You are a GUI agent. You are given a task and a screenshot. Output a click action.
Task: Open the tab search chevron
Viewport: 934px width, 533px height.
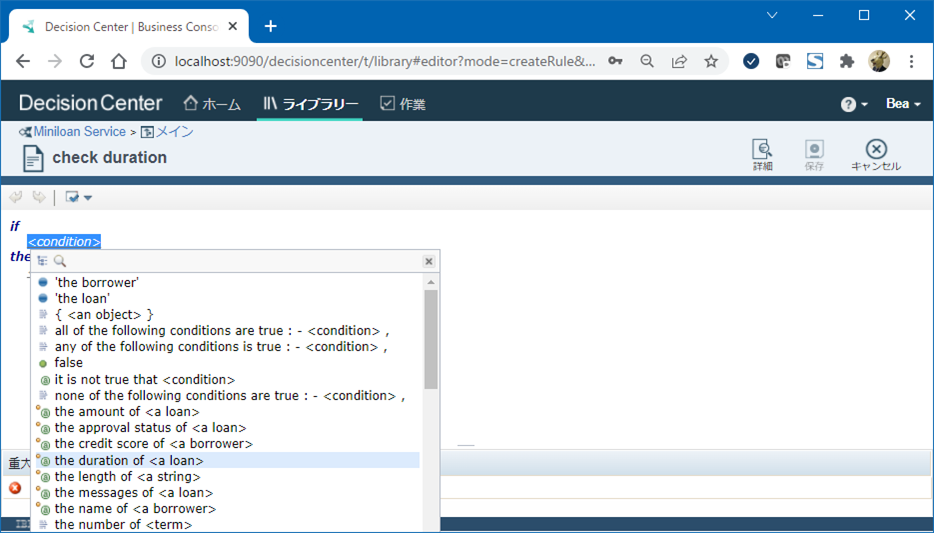coord(772,15)
